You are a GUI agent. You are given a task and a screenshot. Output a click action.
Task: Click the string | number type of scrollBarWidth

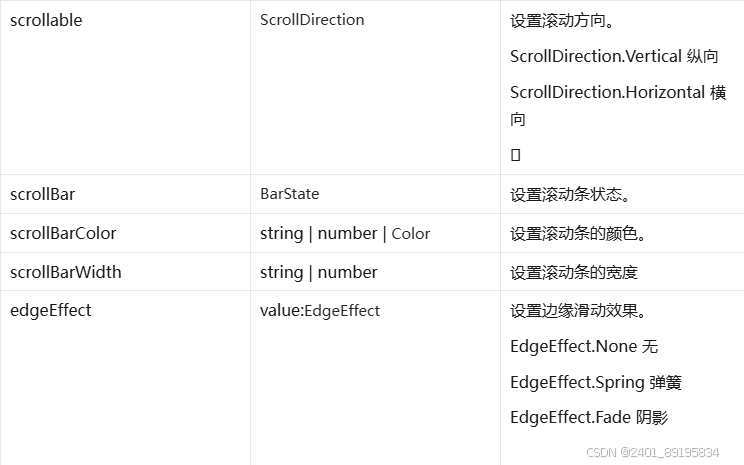(318, 272)
